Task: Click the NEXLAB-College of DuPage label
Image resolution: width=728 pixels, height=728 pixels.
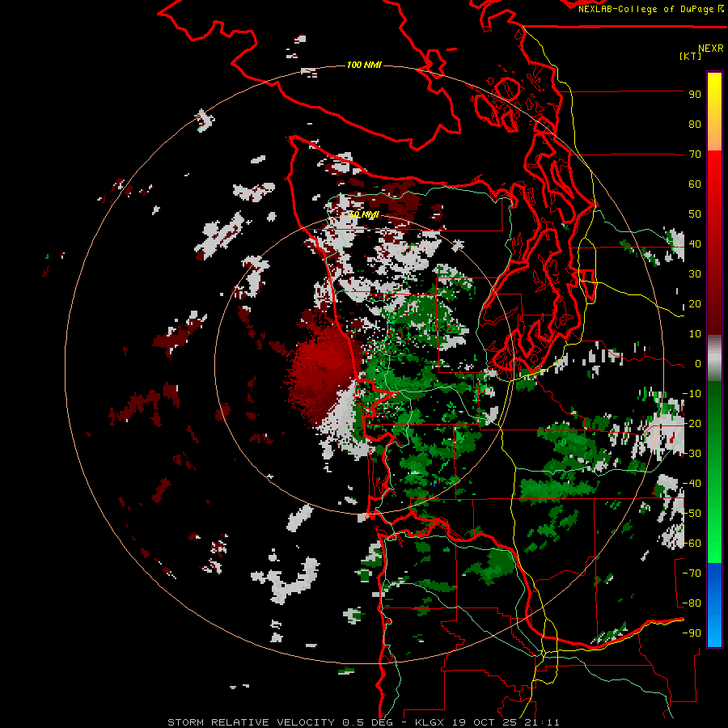Action: pyautogui.click(x=650, y=9)
